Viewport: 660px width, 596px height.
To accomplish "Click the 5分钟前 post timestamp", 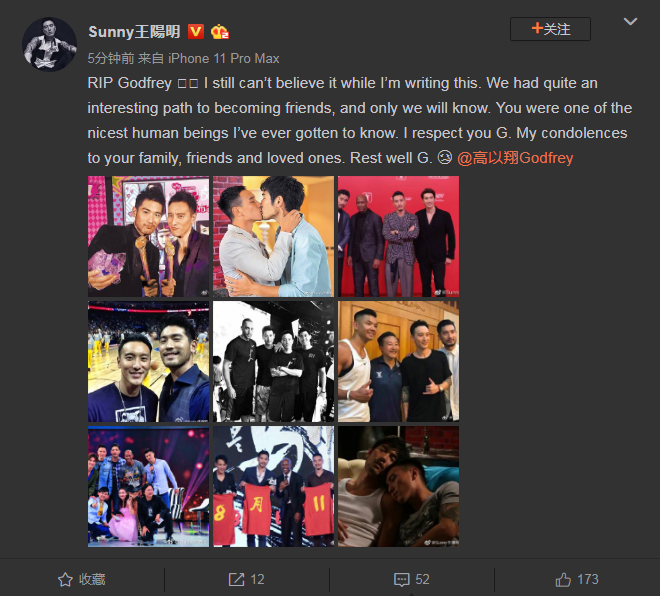I will pyautogui.click(x=111, y=58).
